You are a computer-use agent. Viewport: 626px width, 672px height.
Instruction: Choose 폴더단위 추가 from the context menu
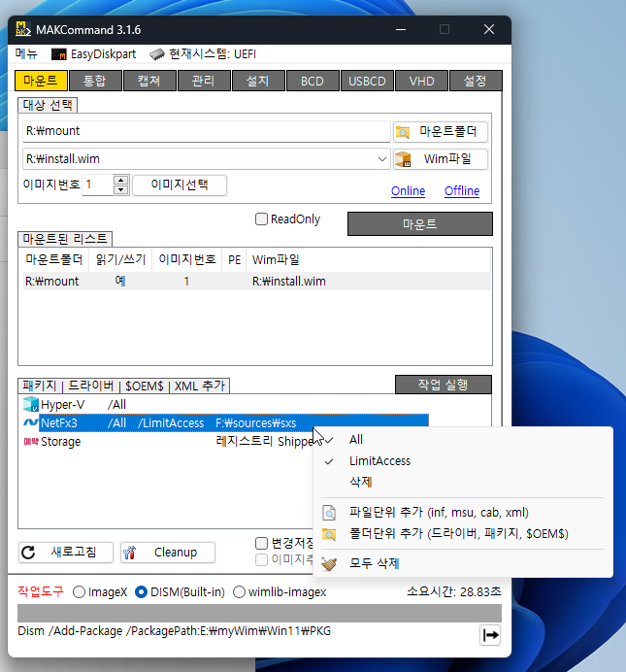[463, 534]
